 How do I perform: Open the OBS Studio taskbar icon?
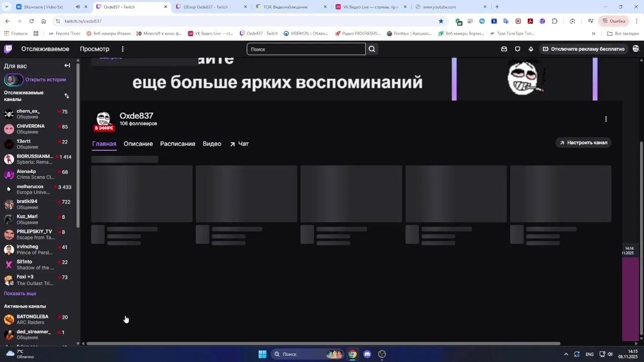click(x=382, y=354)
